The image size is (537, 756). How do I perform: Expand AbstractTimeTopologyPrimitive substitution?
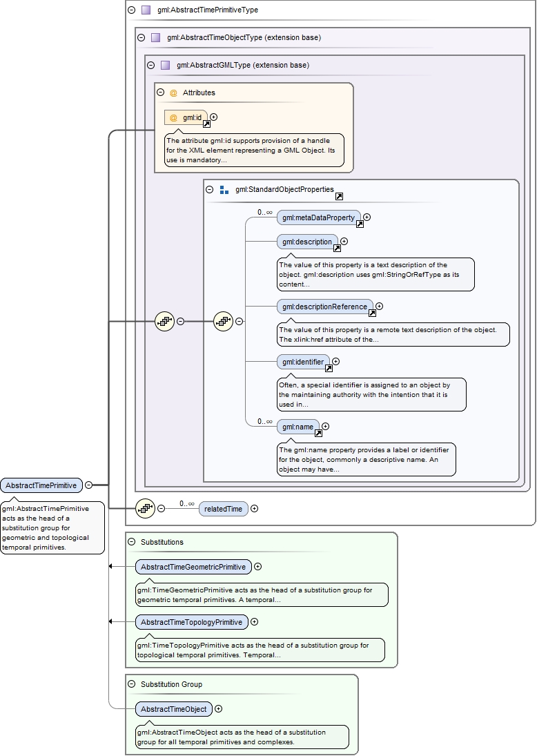tap(255, 622)
